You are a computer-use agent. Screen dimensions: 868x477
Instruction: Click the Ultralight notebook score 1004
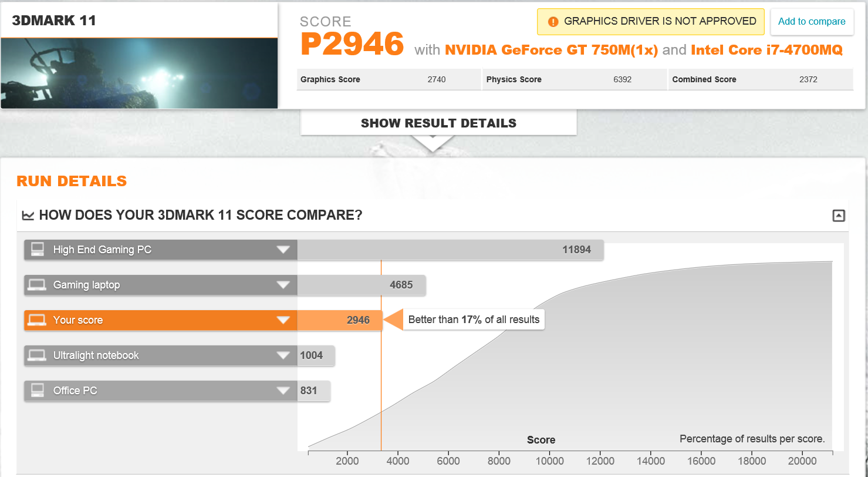(312, 355)
